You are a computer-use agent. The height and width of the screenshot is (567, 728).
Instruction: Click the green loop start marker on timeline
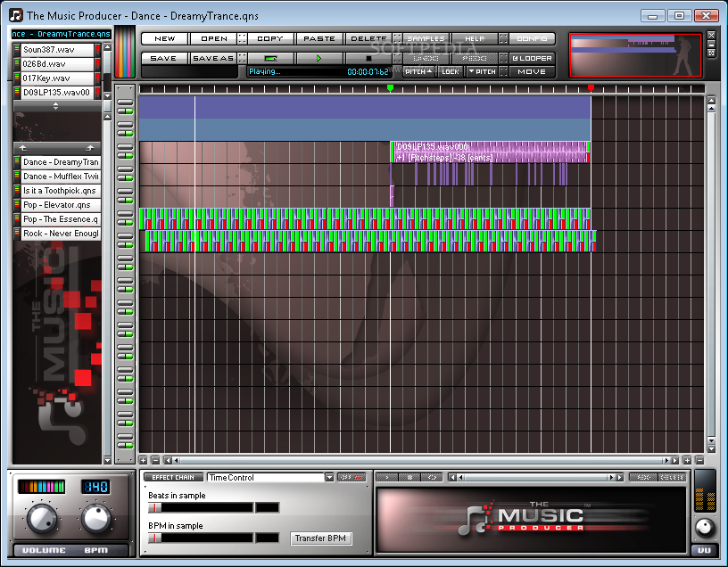pyautogui.click(x=390, y=87)
